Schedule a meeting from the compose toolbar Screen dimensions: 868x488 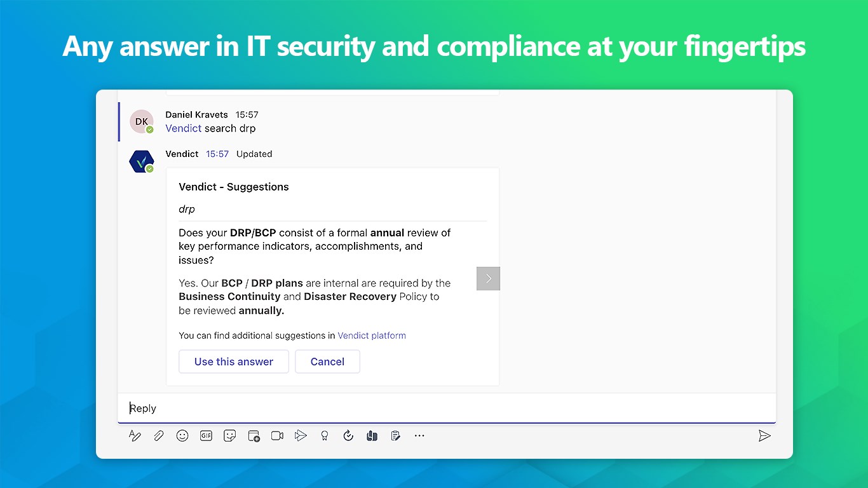click(254, 436)
